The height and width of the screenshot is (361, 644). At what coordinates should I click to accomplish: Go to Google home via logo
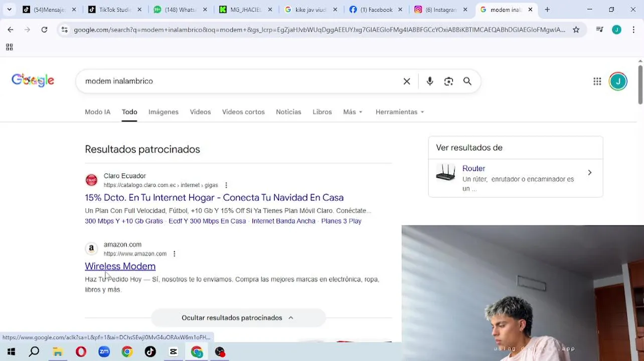tap(33, 80)
